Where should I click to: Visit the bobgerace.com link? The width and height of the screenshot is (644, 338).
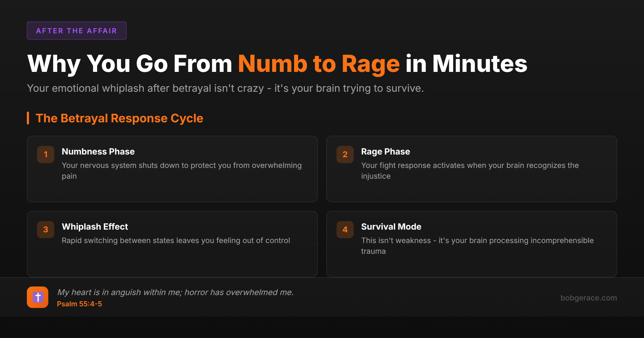(589, 298)
